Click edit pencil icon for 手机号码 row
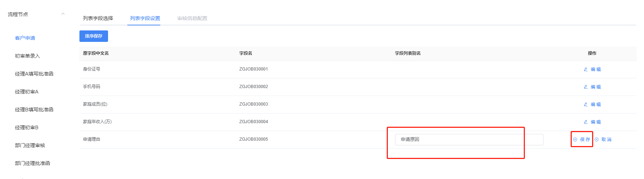Viewport: 644px width, 179px height. (586, 87)
